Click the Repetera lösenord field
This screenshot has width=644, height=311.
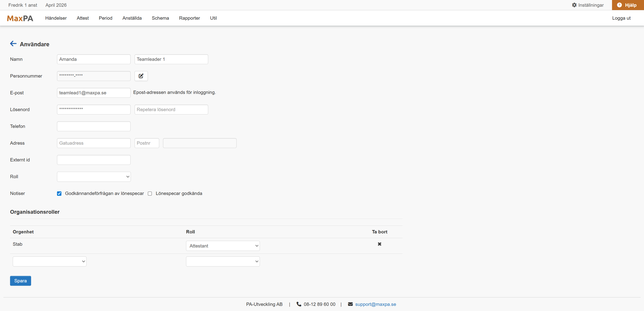pos(171,110)
